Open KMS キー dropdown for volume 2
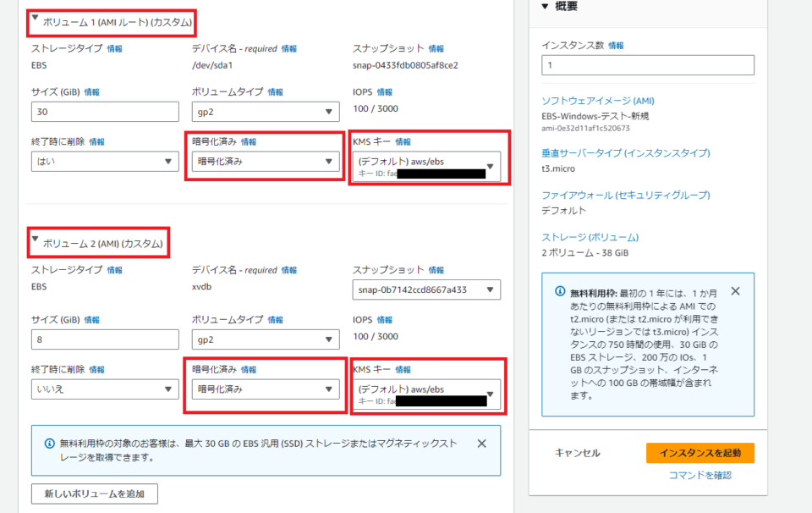This screenshot has width=812, height=513. [426, 394]
